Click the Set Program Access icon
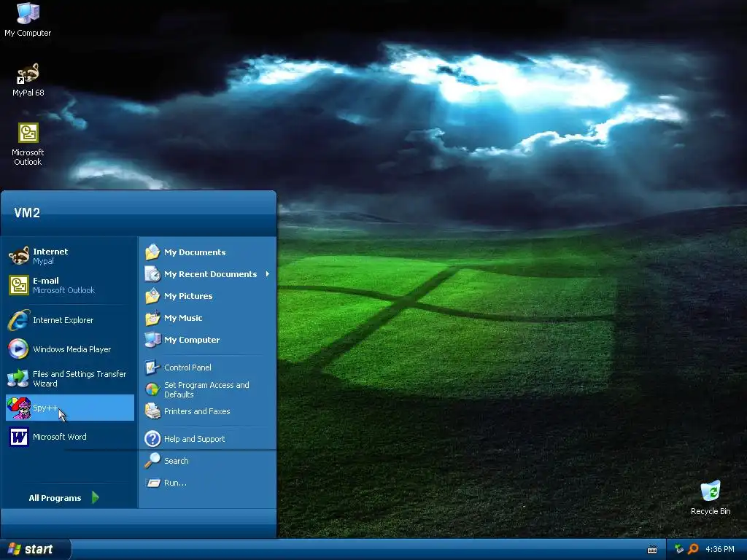Screen dimensions: 747x560 point(152,389)
